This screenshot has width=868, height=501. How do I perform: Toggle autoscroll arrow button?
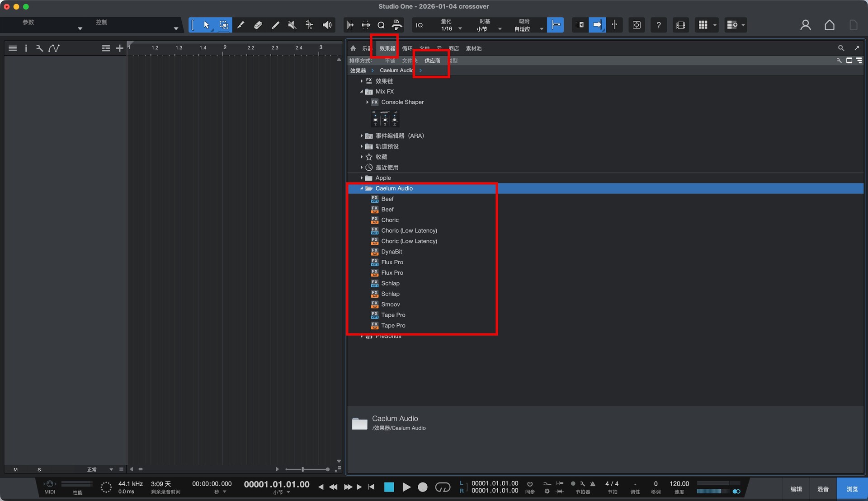point(597,25)
